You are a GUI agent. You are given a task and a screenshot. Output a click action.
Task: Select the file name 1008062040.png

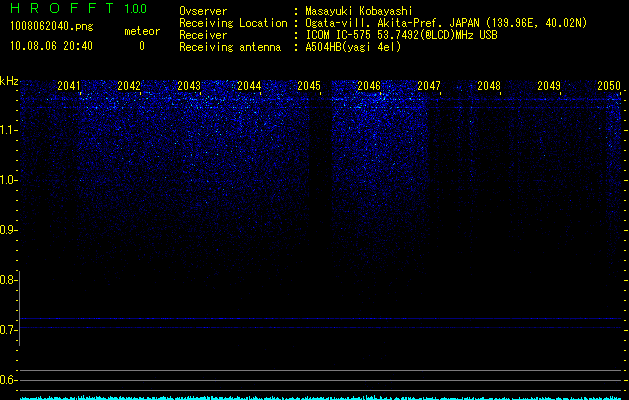point(52,27)
